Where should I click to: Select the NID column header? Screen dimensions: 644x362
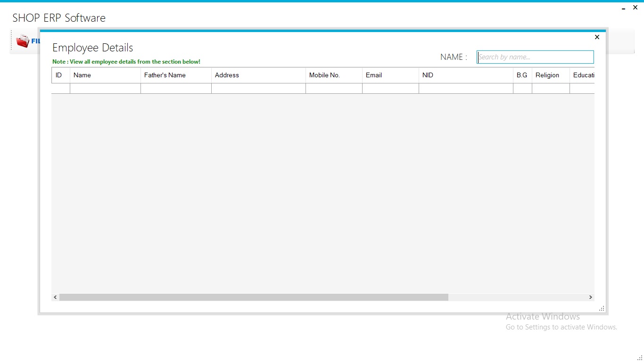(465, 75)
